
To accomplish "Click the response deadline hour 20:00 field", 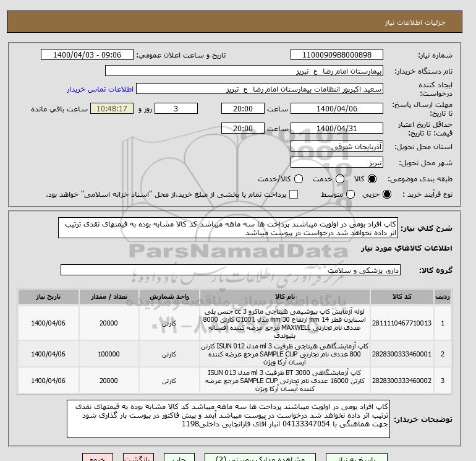I will point(242,108).
